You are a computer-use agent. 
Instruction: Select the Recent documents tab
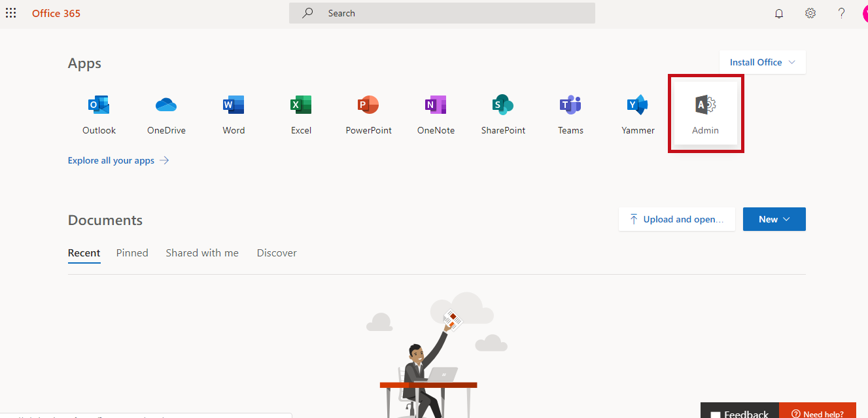[x=84, y=253]
